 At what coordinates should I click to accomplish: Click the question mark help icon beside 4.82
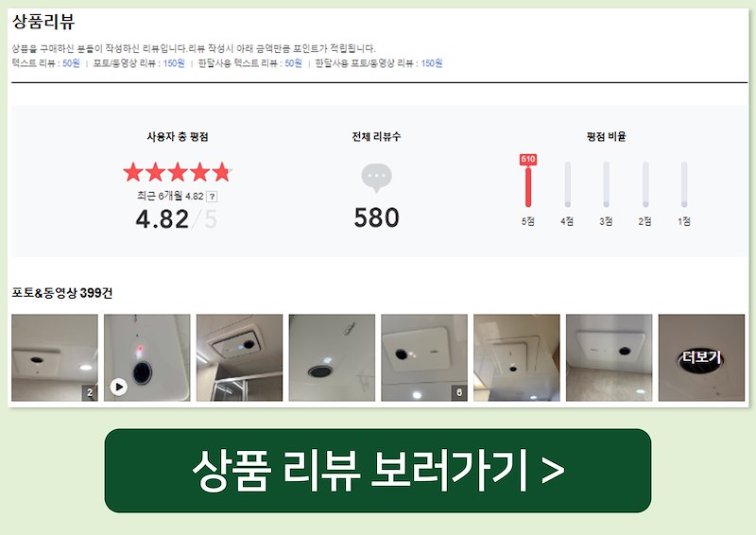[x=212, y=197]
